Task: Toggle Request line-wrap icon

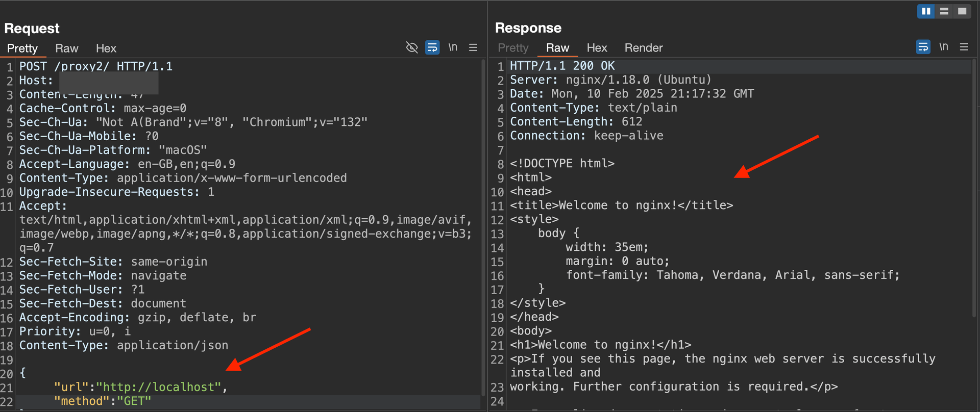Action: (x=432, y=47)
